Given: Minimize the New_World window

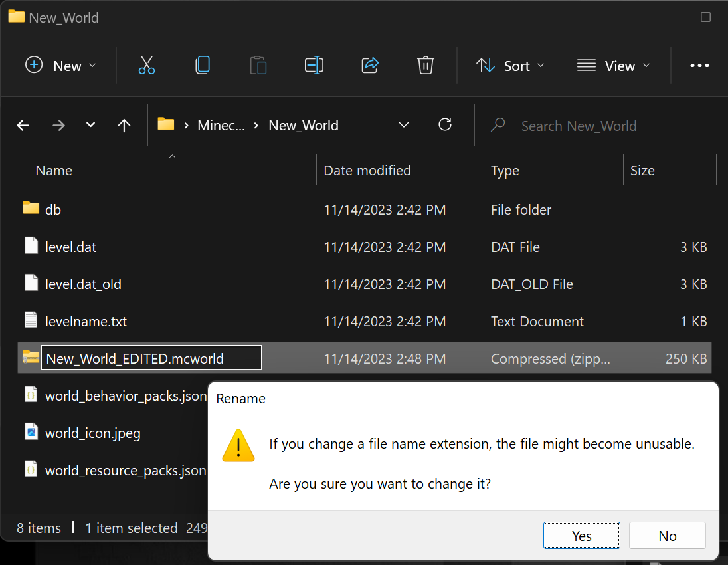Looking at the screenshot, I should pos(652,17).
